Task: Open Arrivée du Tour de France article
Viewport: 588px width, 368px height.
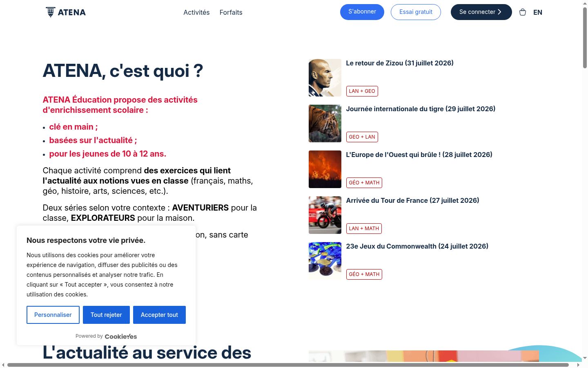Action: (x=412, y=200)
